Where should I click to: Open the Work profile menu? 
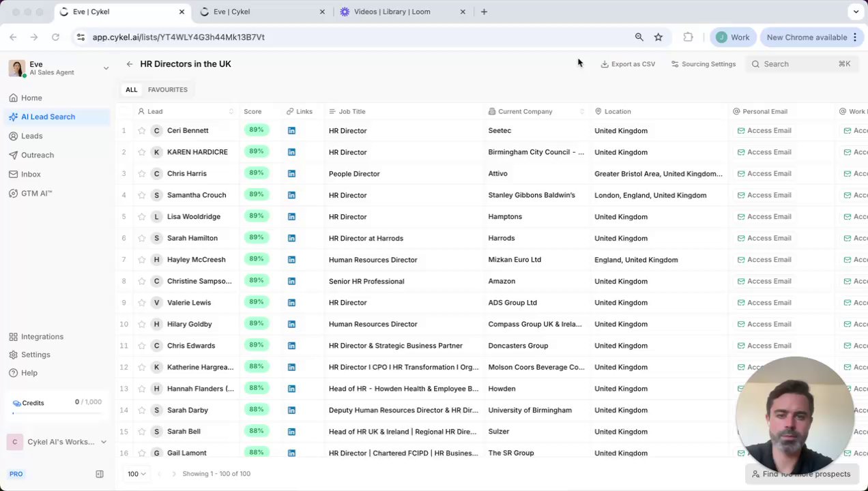click(x=732, y=38)
